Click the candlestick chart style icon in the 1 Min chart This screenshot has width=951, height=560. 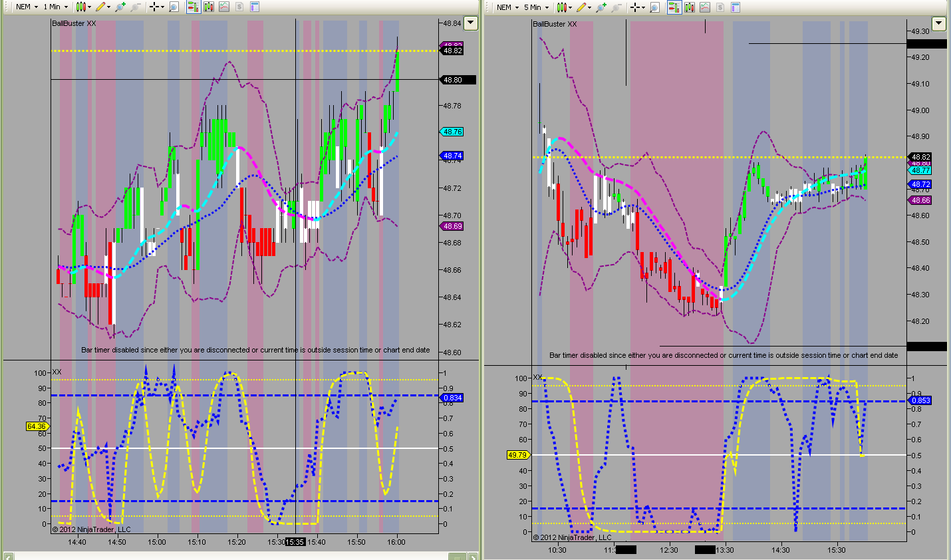[x=80, y=7]
